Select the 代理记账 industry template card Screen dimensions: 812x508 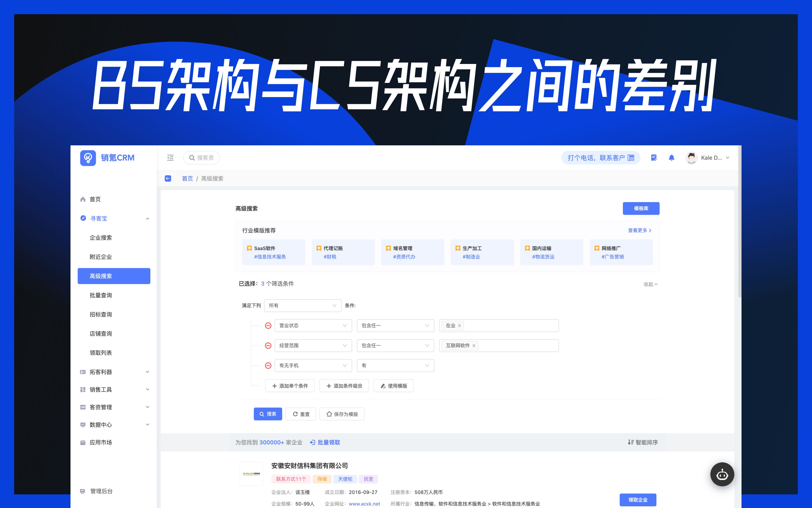coord(343,252)
